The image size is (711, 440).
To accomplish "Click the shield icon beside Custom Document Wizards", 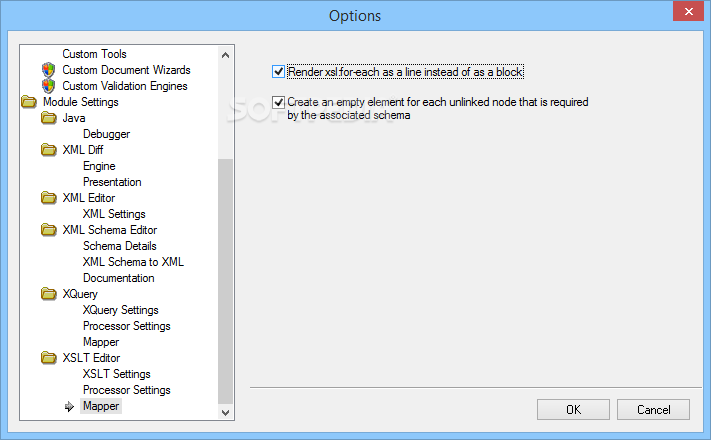I will [48, 70].
